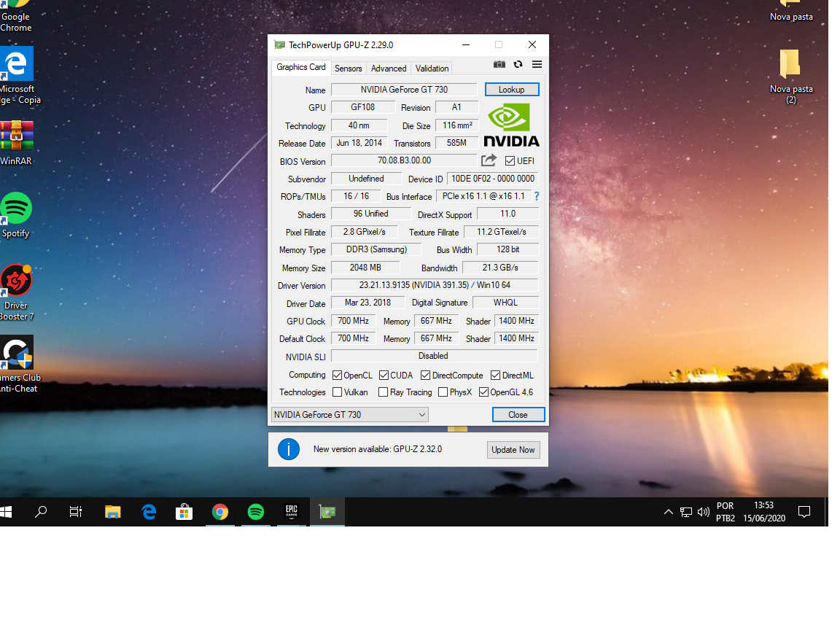Open Spotify desktop shortcut
The image size is (840, 630).
point(16,215)
